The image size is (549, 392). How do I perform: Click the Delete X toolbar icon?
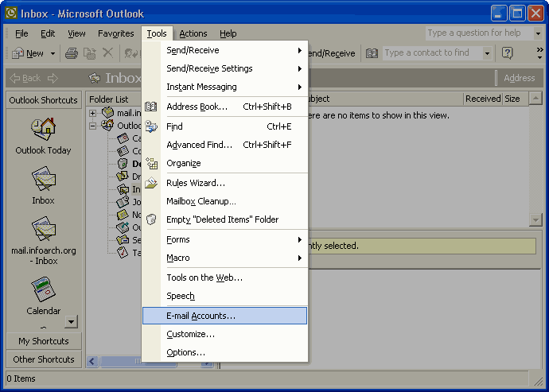pos(108,52)
